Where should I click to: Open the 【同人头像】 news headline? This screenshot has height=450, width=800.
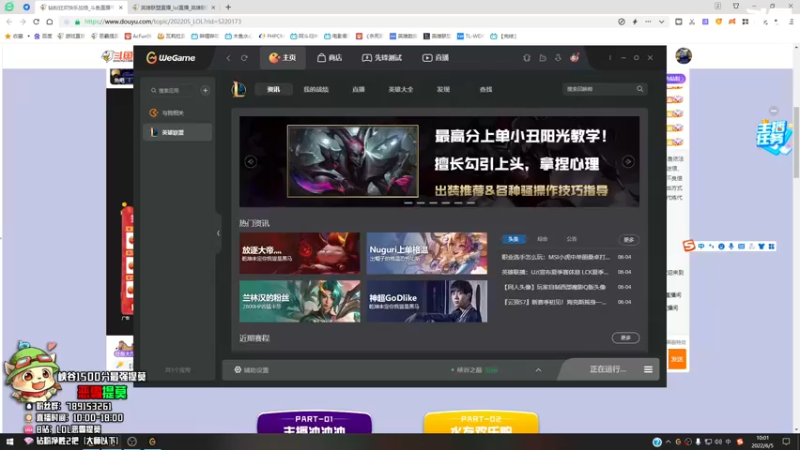(x=555, y=287)
